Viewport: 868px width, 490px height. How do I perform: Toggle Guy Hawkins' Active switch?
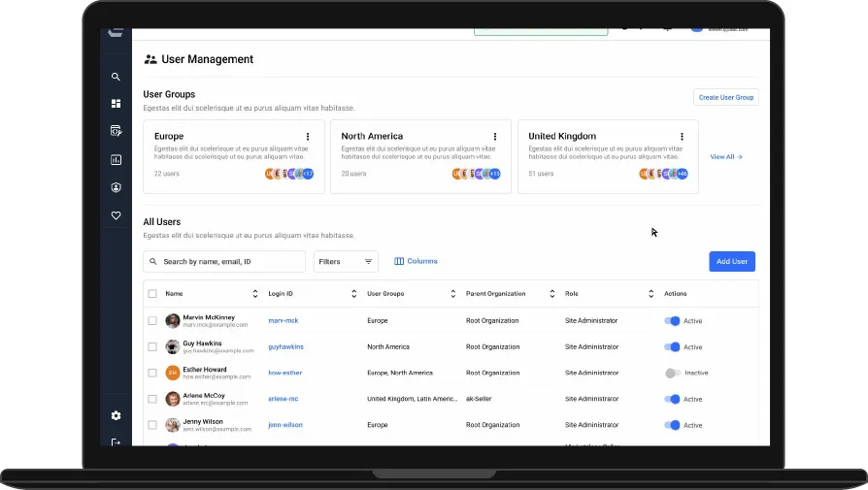click(672, 346)
